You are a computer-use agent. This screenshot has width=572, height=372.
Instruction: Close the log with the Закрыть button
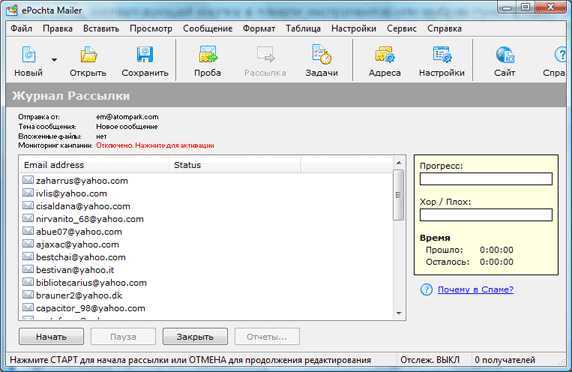195,337
